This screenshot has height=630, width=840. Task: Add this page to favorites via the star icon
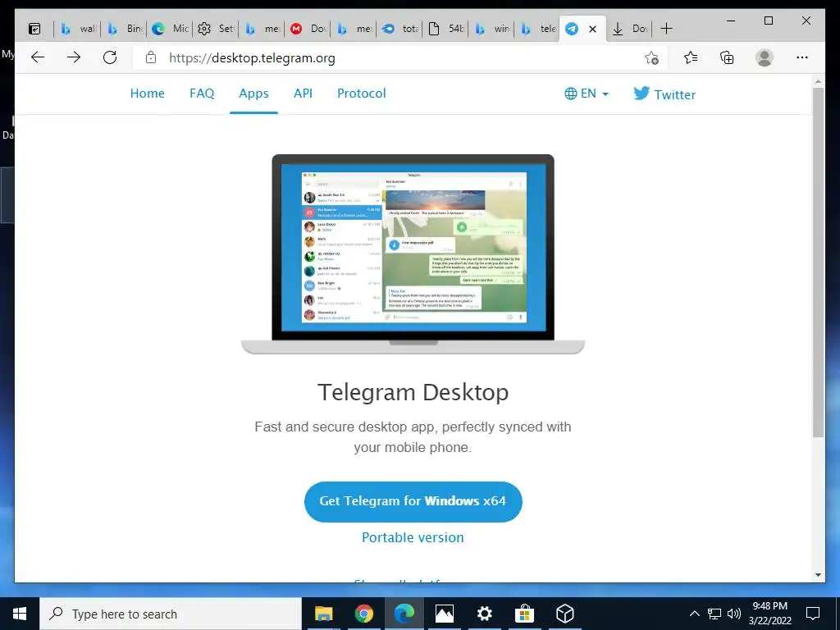click(x=651, y=58)
